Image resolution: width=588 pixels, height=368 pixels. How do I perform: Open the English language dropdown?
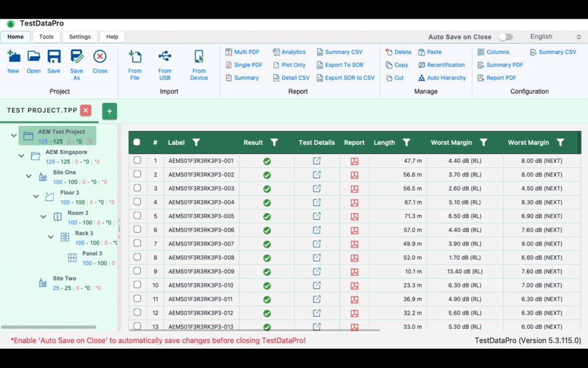(x=555, y=37)
